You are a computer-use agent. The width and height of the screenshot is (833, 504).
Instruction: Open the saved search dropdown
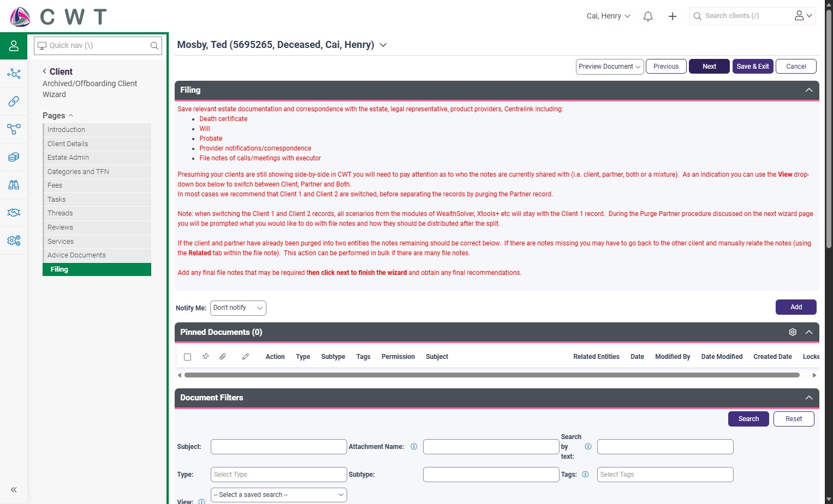[279, 495]
